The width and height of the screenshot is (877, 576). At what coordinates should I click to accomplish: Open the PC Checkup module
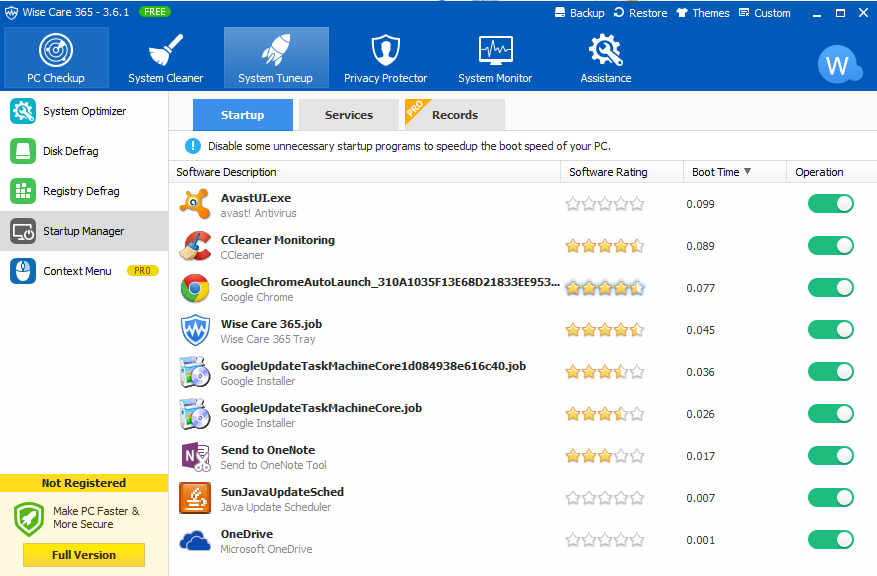tap(56, 58)
